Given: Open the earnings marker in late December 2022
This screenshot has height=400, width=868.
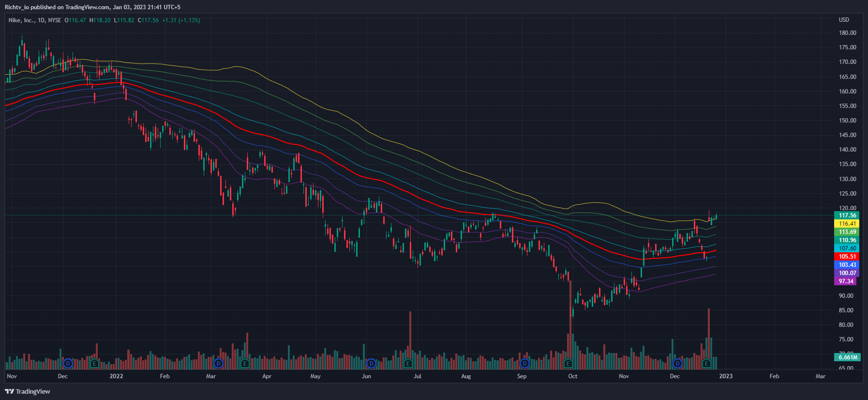Looking at the screenshot, I should pyautogui.click(x=706, y=363).
